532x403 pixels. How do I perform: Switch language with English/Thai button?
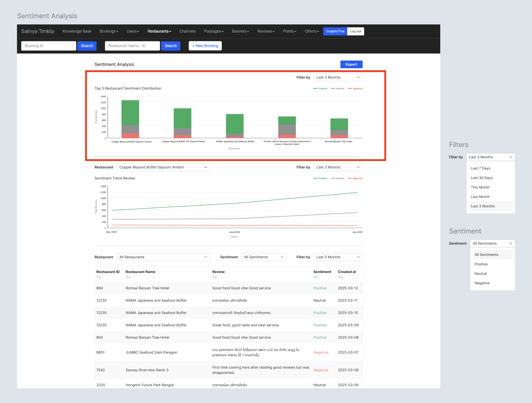coord(335,31)
